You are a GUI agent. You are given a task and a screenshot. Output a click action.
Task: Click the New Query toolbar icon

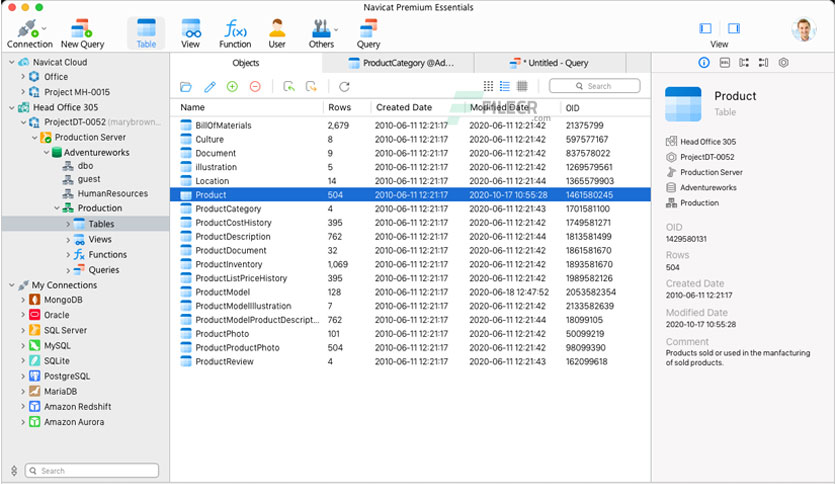click(x=82, y=34)
